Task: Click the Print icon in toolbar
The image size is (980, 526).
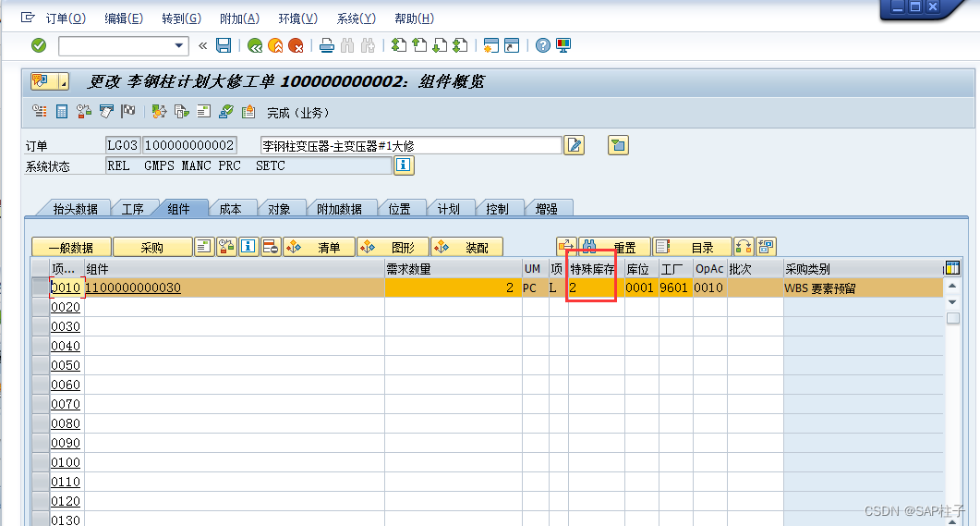Action: pos(326,45)
